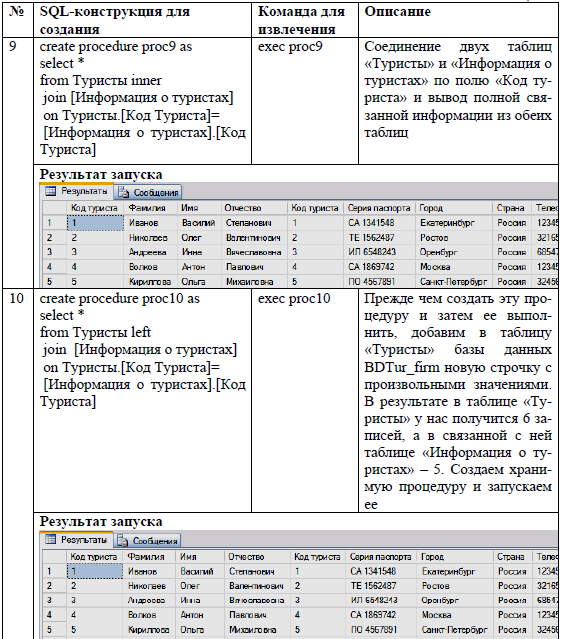Select ПО 4567891 cell in proc10 grid
Screen dimensions: 561x639
[x=381, y=630]
